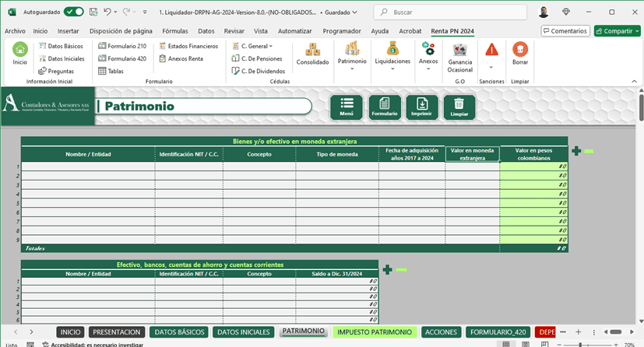Open Formulario 210
Image resolution: width=644 pixels, height=347 pixels.
122,46
